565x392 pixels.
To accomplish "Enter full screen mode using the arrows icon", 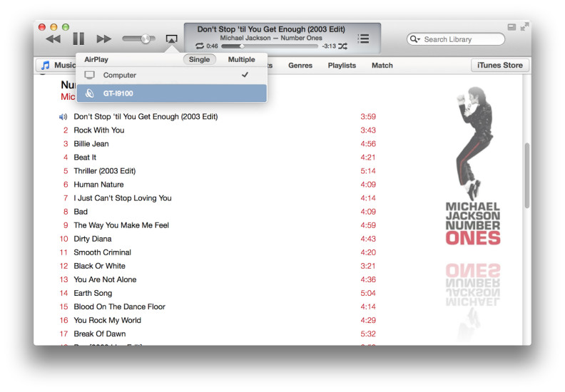I will pyautogui.click(x=525, y=27).
